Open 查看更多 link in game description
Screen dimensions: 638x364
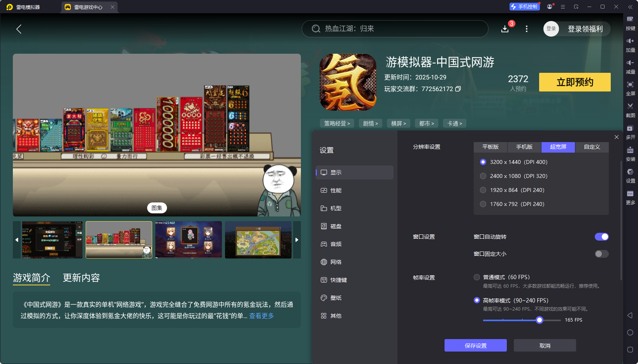261,316
